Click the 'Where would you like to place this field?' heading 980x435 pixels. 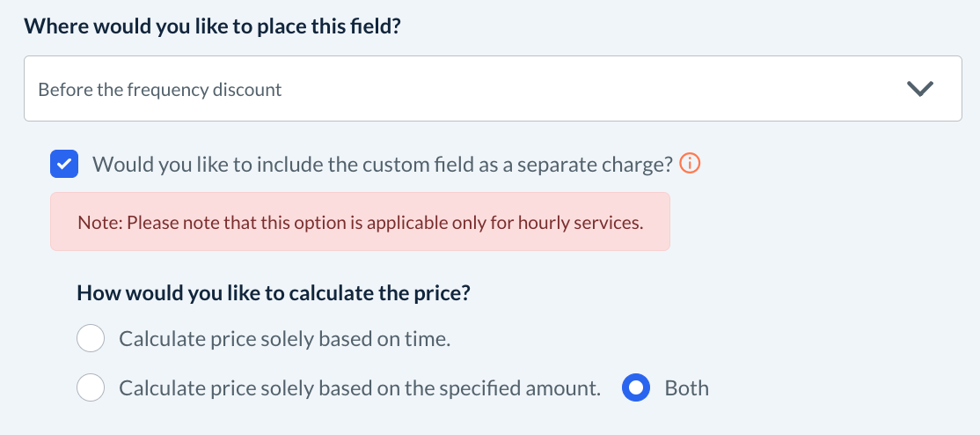(x=213, y=26)
